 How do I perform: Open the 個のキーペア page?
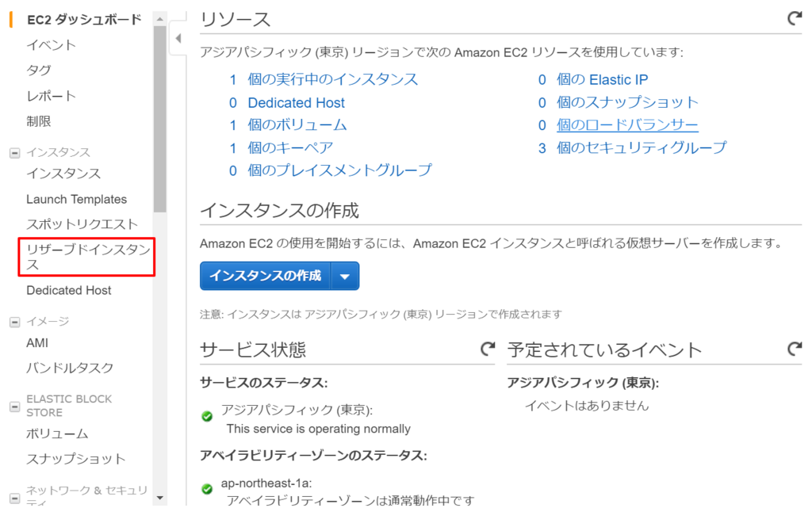291,147
